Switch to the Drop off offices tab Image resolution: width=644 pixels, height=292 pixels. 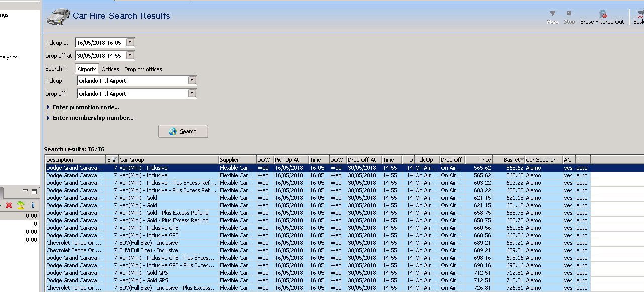(143, 69)
